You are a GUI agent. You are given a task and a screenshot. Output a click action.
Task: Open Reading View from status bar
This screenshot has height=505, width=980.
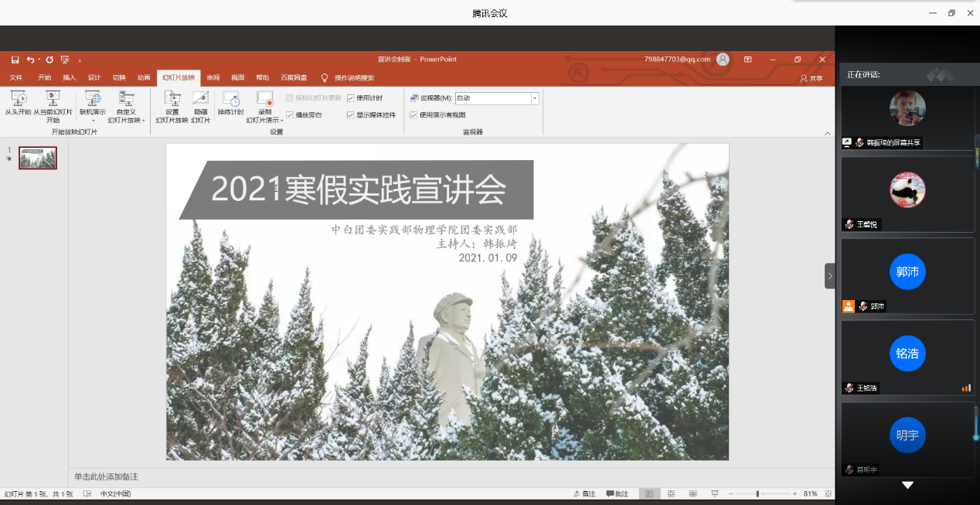click(x=692, y=493)
